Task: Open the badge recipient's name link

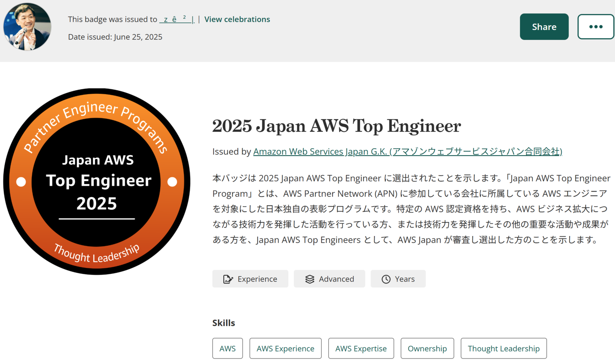Action: (x=176, y=19)
